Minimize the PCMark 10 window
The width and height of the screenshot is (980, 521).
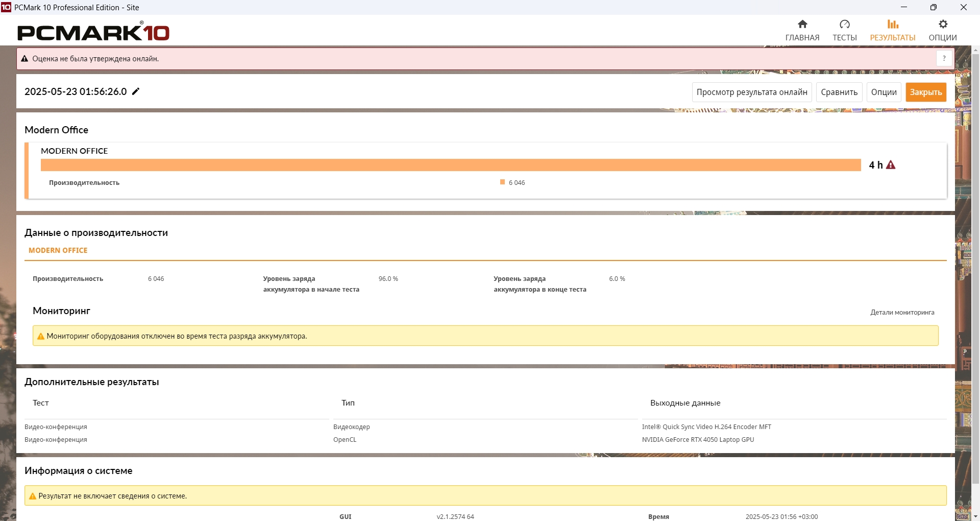(904, 7)
